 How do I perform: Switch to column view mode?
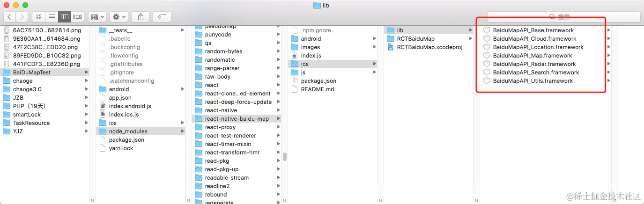pos(65,17)
